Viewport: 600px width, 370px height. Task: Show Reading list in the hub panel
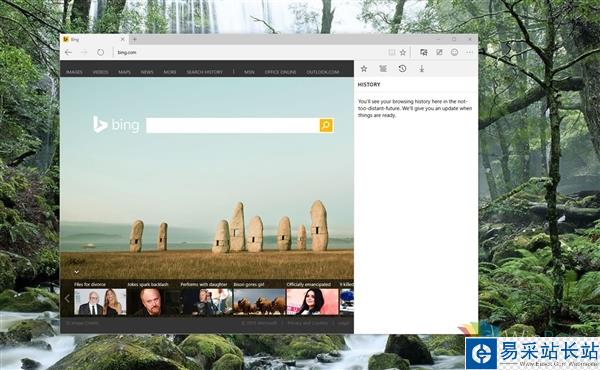(x=383, y=68)
